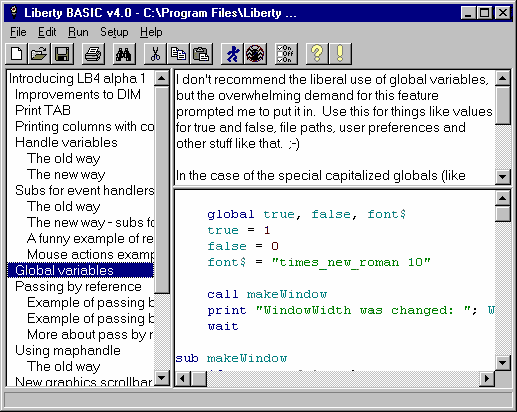Print the listing with the printer icon

click(93, 53)
